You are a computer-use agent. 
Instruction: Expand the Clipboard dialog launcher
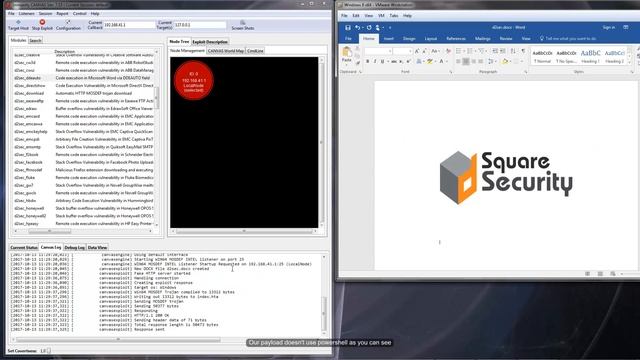click(360, 72)
